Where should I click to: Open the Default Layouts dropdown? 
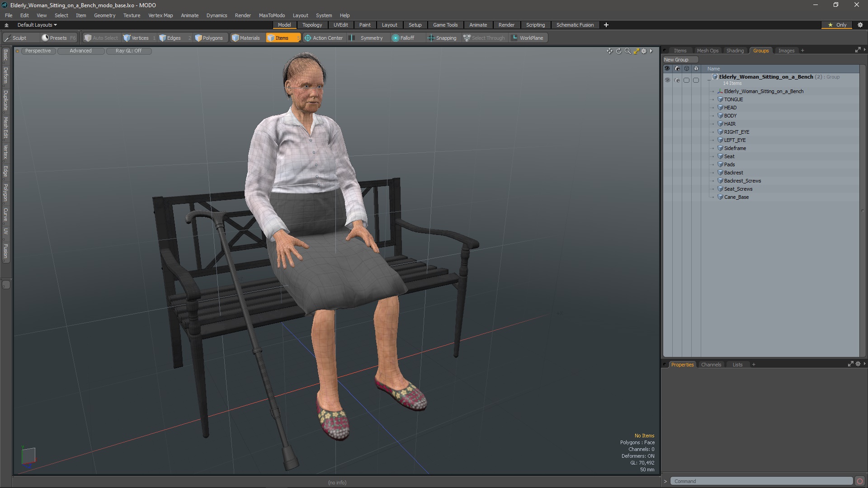[x=37, y=25]
